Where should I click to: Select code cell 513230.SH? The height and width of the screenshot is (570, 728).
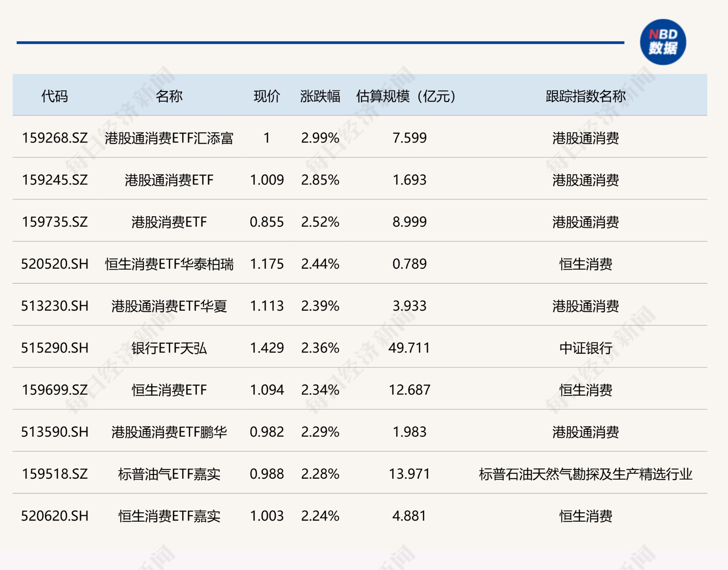[x=55, y=306]
